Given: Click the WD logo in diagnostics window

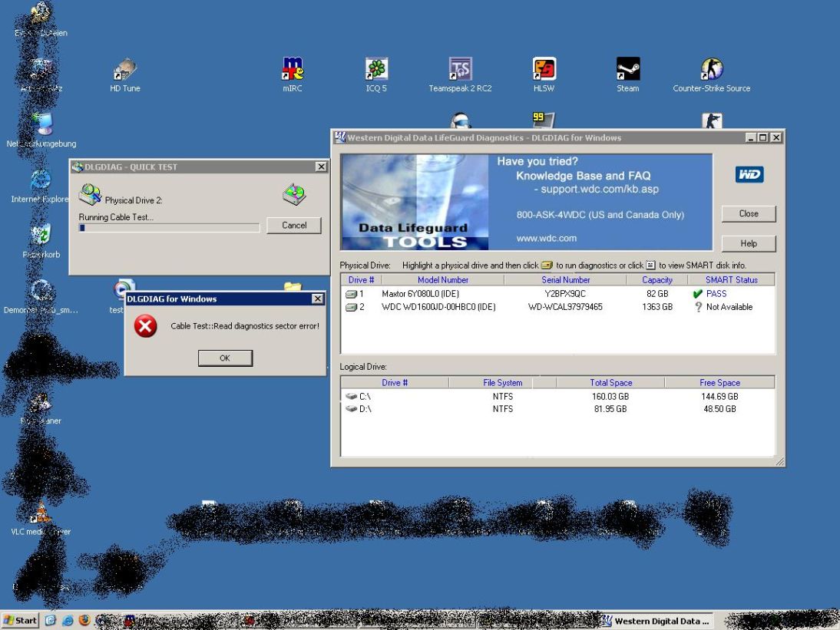Looking at the screenshot, I should coord(749,174).
